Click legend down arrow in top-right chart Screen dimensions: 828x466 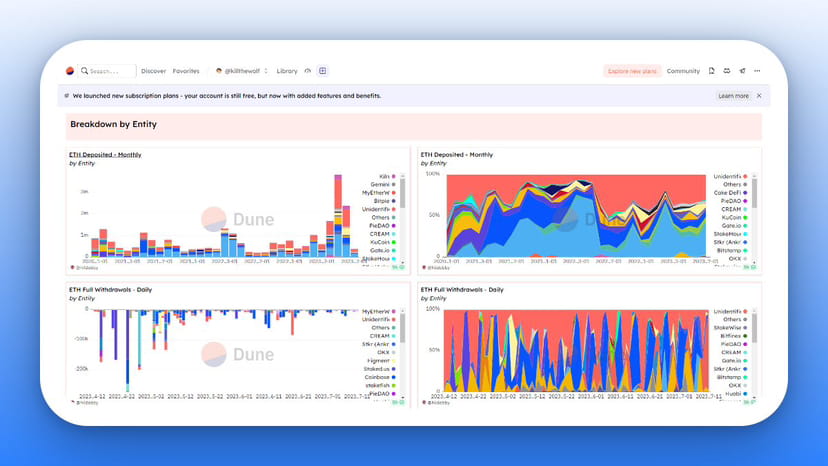tap(754, 262)
